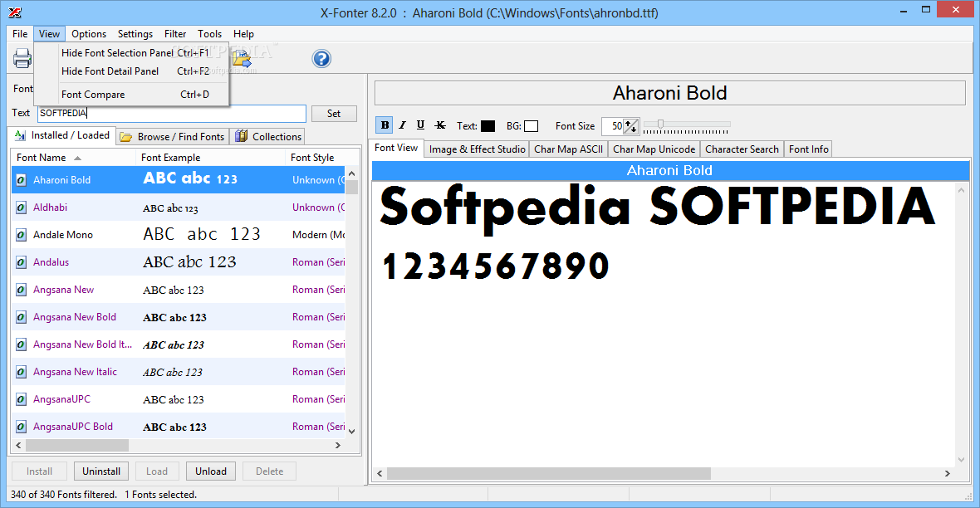This screenshot has width=980, height=508.
Task: Click Font Example column header
Action: click(211, 158)
